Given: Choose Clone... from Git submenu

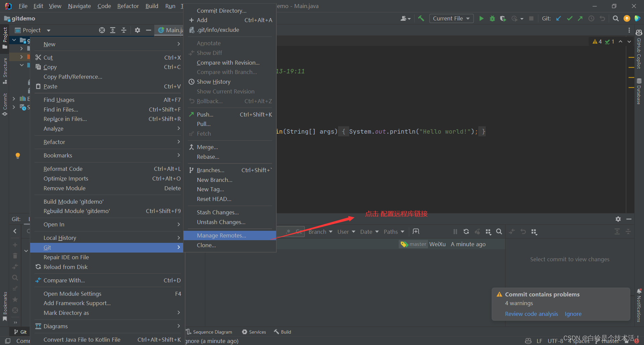Looking at the screenshot, I should [x=230, y=245].
